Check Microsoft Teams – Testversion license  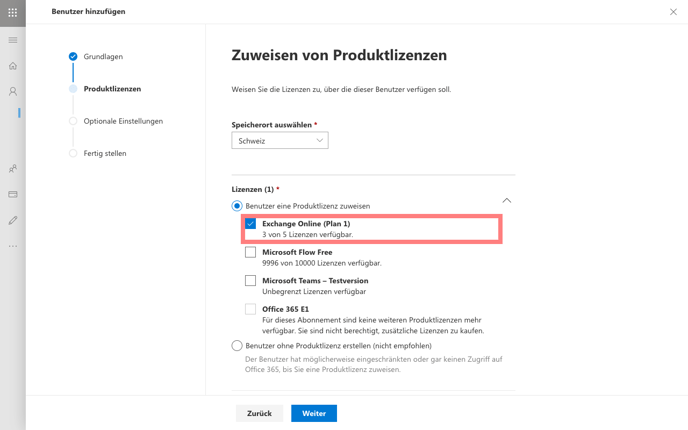click(x=251, y=280)
